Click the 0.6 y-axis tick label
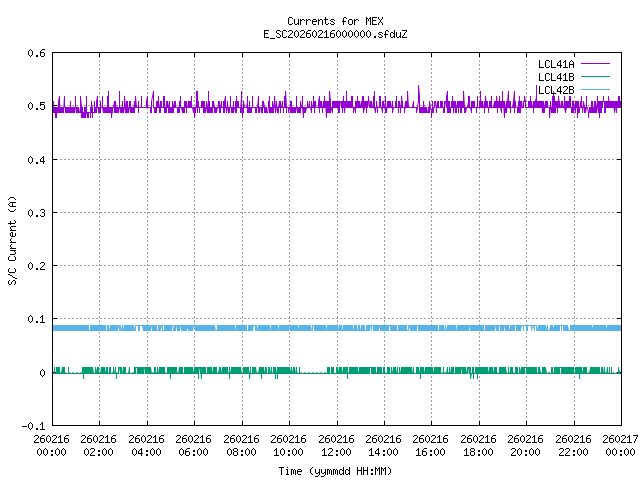The width and height of the screenshot is (640, 480). click(35, 53)
